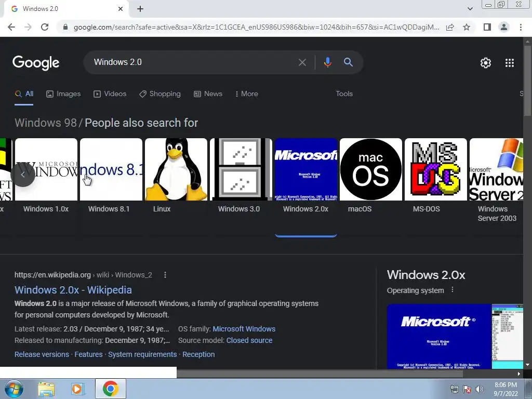Click the horizontal page scrollbar

[x=320, y=374]
